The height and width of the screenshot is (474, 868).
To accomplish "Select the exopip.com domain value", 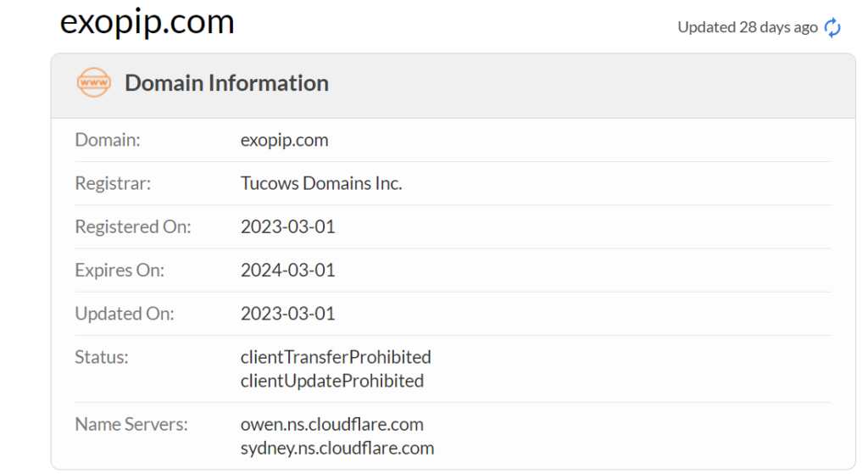I will click(x=285, y=140).
